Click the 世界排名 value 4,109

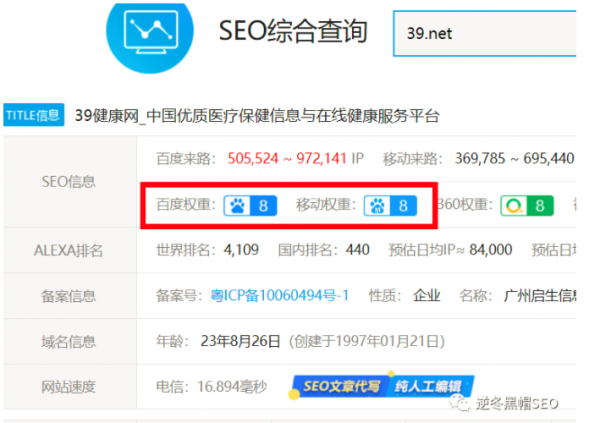pos(241,250)
